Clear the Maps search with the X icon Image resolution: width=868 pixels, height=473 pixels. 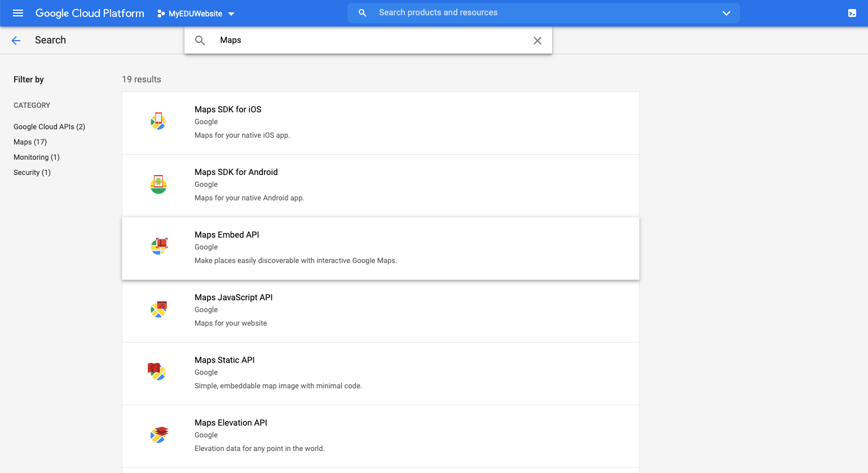(537, 41)
